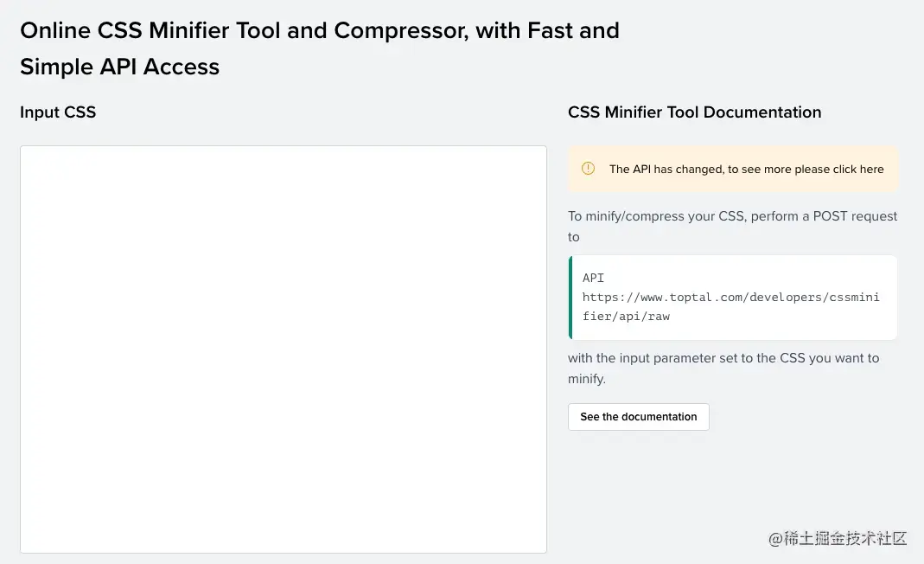This screenshot has width=924, height=564.
Task: Click the green left border of the code block
Action: tap(570, 298)
